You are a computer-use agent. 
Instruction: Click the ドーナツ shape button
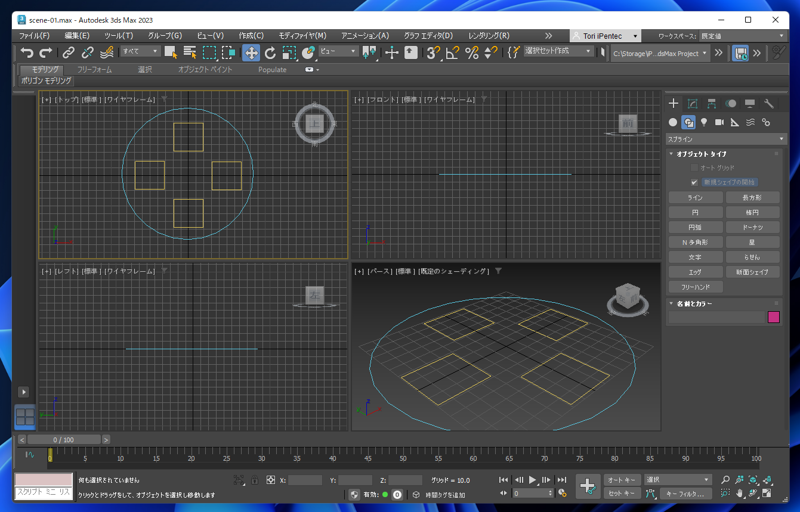[x=752, y=227]
